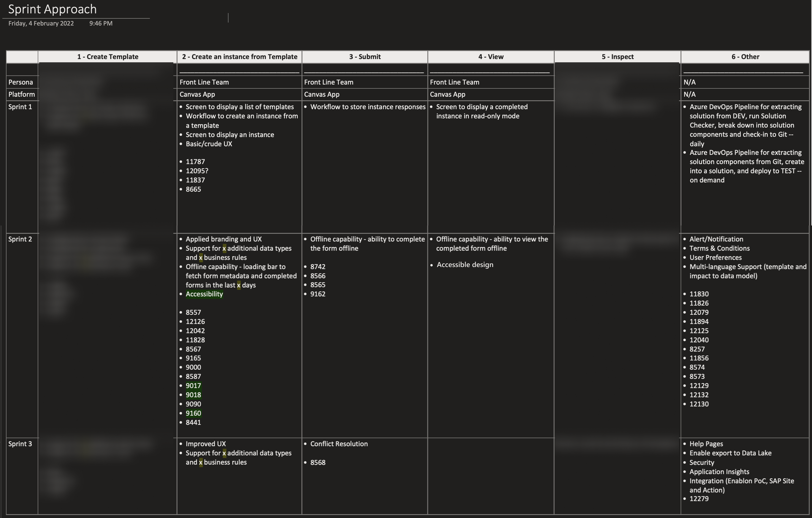This screenshot has width=812, height=518.
Task: Select the 'Platform' row header cell
Action: click(x=22, y=94)
